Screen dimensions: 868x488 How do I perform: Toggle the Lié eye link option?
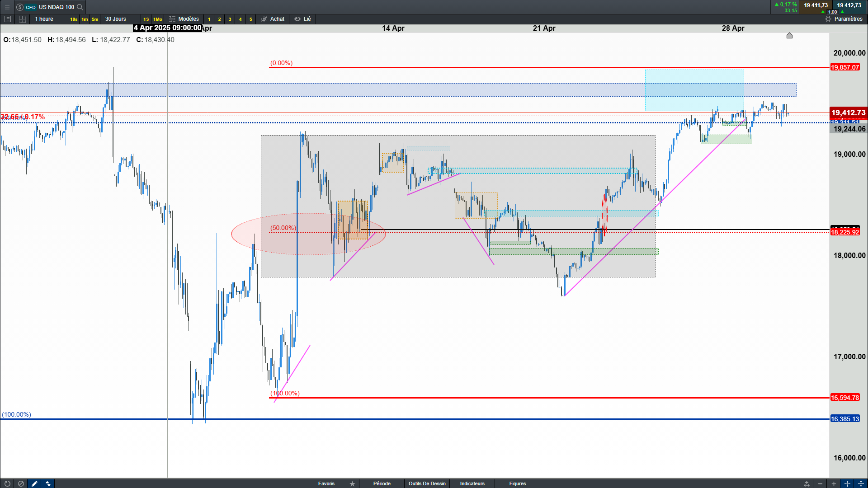click(x=303, y=19)
